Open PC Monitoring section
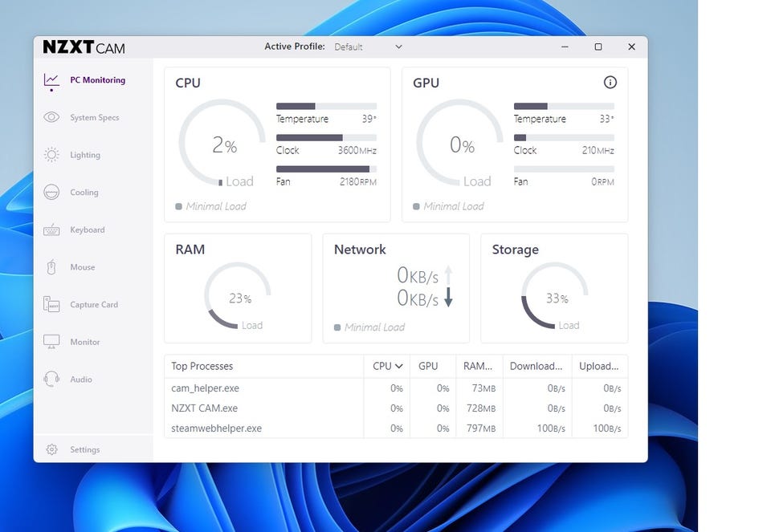Screen dimensions: 771x532 point(97,79)
